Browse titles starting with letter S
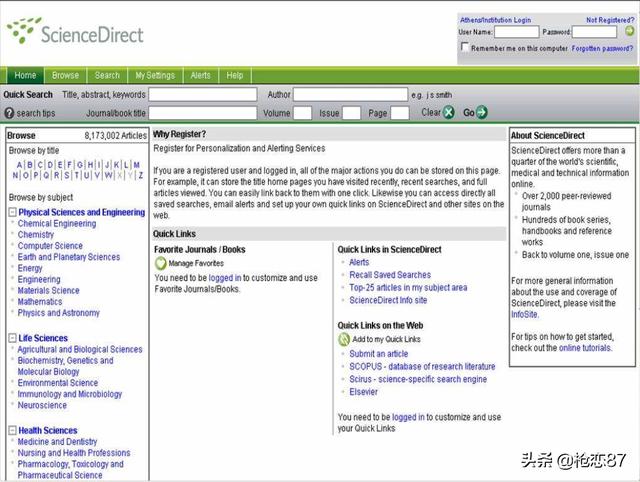Image resolution: width=640 pixels, height=482 pixels. pyautogui.click(x=67, y=175)
